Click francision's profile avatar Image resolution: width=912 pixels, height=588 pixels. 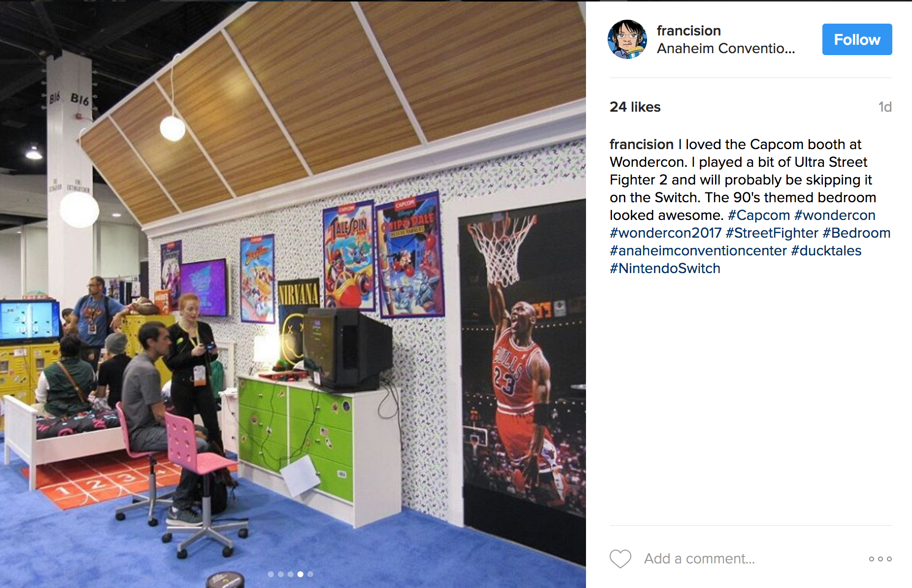[x=627, y=39]
